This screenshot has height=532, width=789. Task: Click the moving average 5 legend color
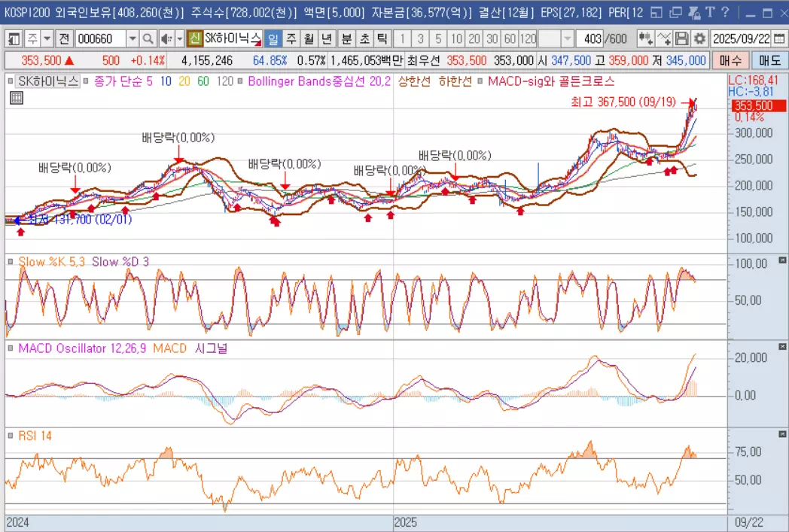(x=150, y=81)
